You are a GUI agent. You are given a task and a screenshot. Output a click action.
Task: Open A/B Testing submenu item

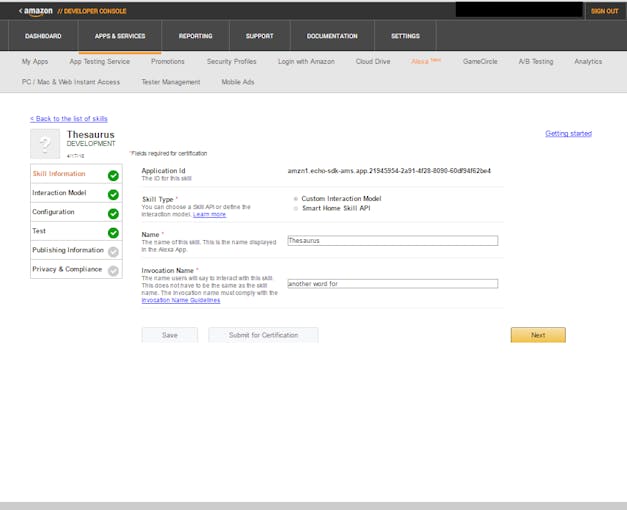pyautogui.click(x=536, y=62)
